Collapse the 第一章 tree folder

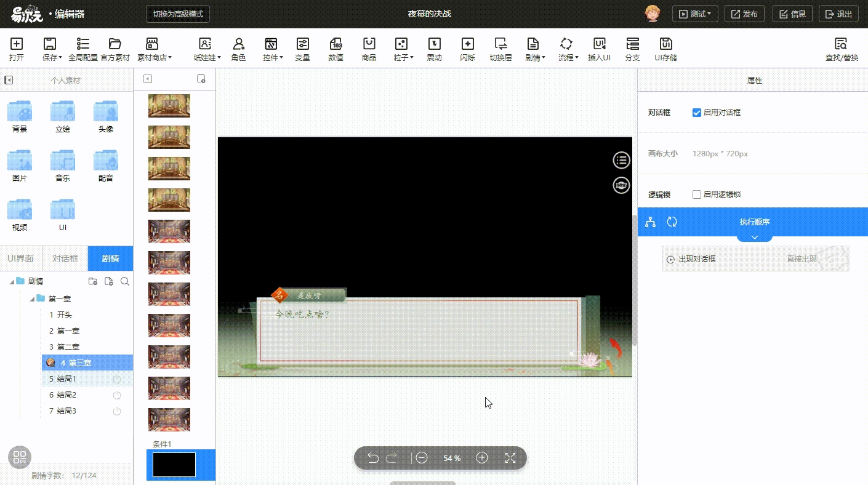coord(31,299)
